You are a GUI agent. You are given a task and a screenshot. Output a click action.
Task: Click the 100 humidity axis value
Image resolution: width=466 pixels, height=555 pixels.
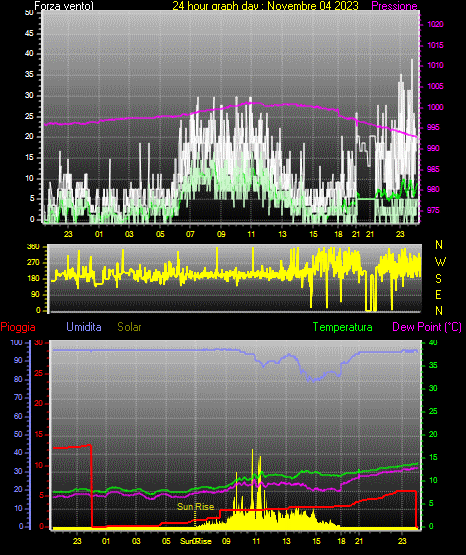click(x=17, y=342)
